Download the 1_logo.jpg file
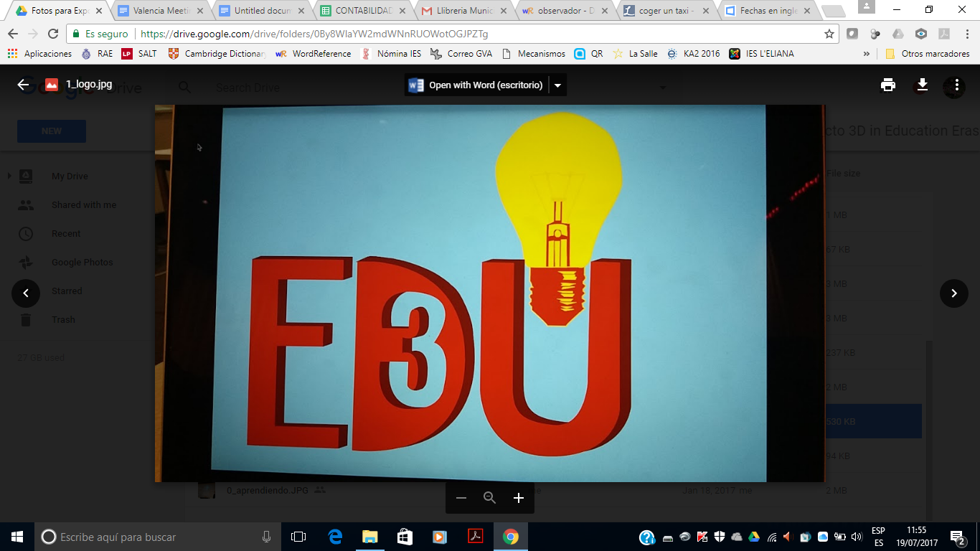The width and height of the screenshot is (980, 551). click(x=923, y=85)
